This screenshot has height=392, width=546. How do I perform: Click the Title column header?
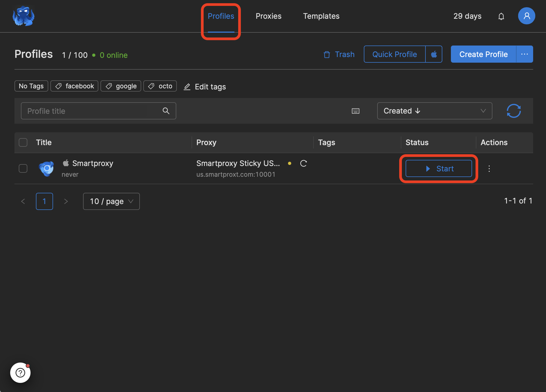44,142
